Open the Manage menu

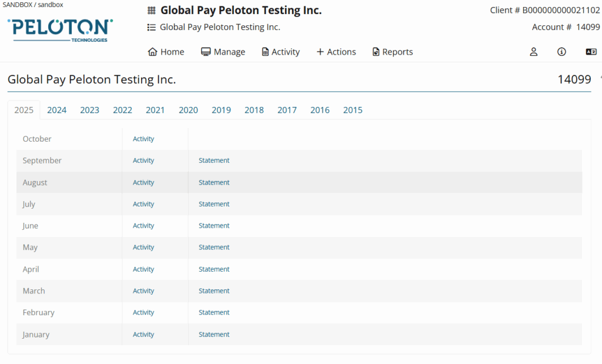tap(223, 52)
